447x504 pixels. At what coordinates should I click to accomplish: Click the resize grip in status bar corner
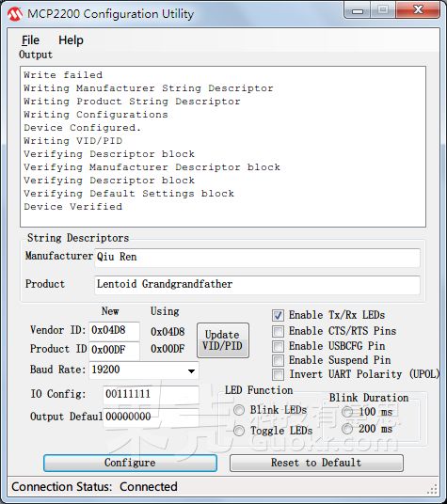click(x=433, y=489)
